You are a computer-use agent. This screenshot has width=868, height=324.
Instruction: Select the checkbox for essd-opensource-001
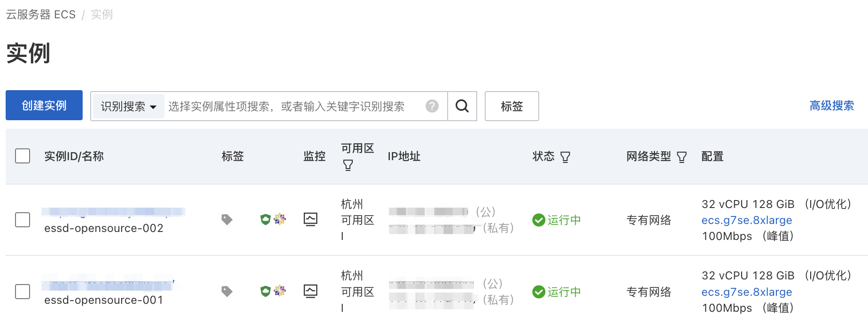[22, 291]
